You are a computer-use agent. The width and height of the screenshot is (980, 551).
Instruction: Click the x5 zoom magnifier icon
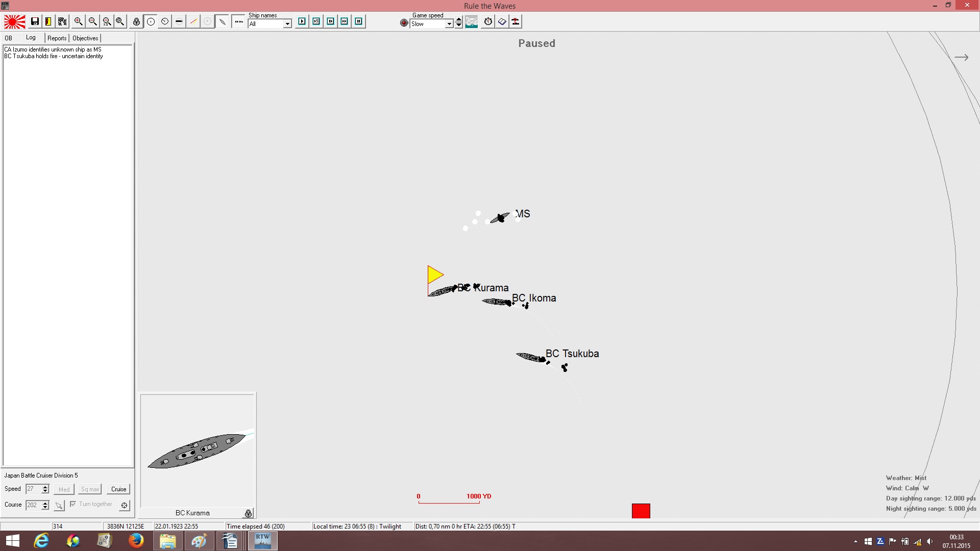tap(107, 21)
